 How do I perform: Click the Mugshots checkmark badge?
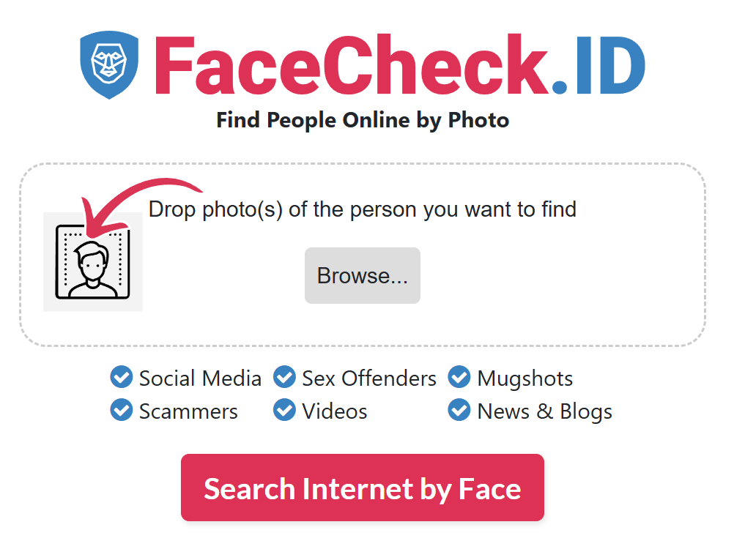point(459,377)
